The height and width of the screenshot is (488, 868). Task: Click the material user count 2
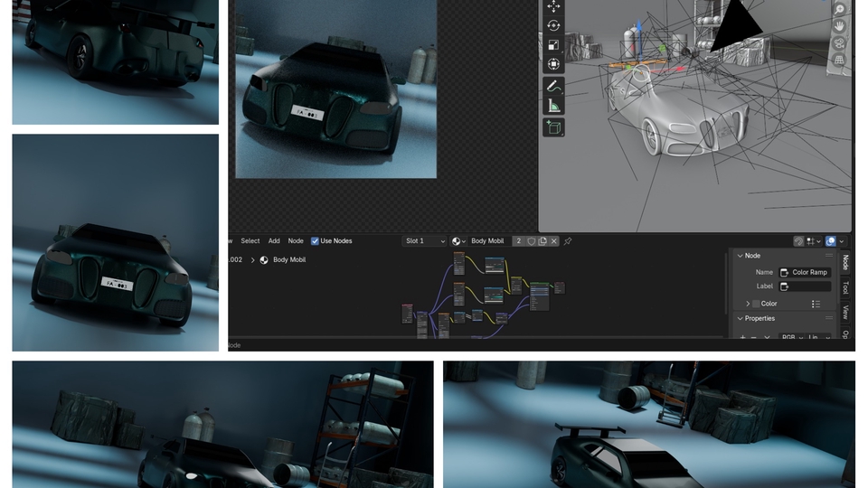(519, 241)
